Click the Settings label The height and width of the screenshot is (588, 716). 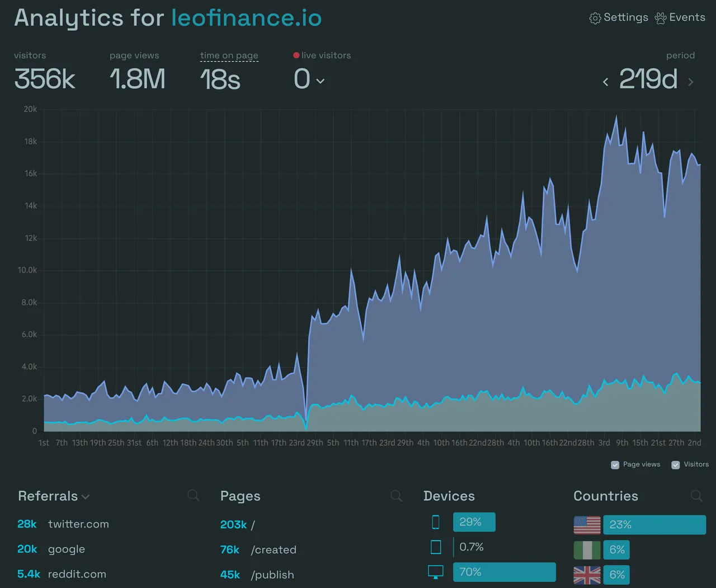pos(626,17)
